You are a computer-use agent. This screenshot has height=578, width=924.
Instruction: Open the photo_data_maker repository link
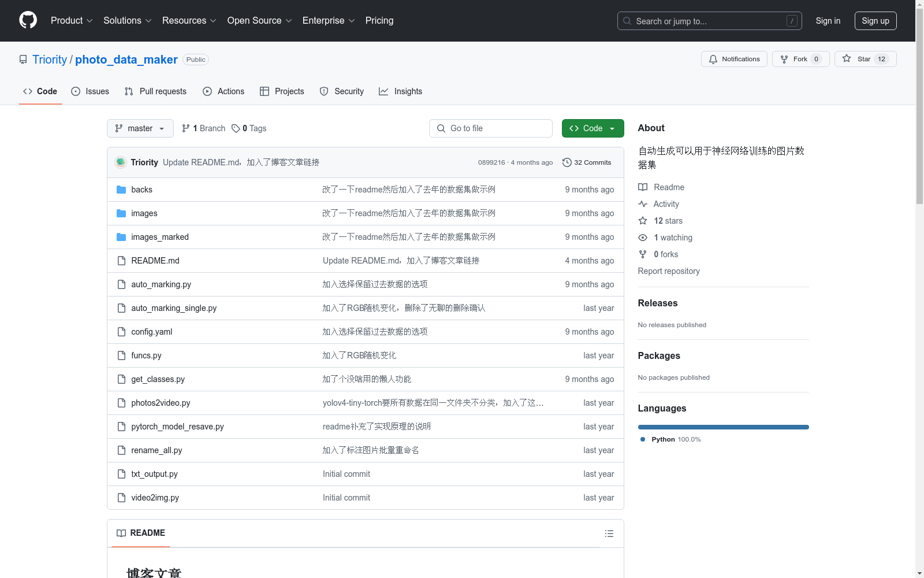click(x=126, y=60)
